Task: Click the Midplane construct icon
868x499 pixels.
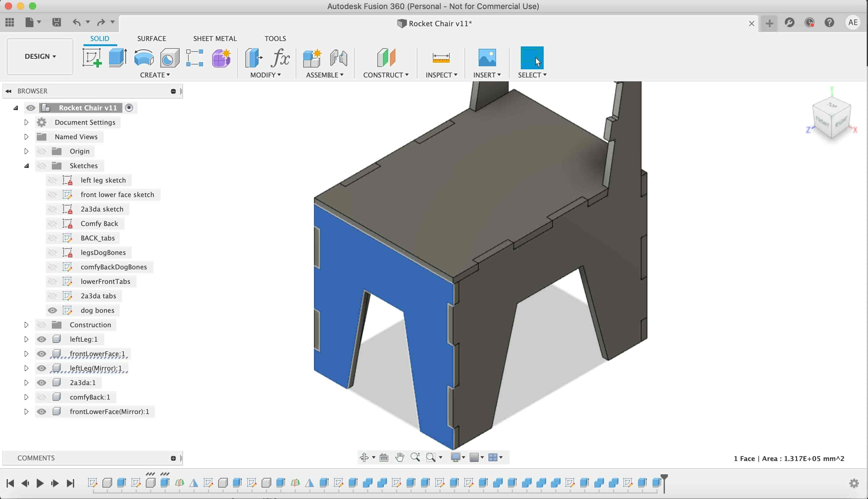Action: tap(386, 58)
